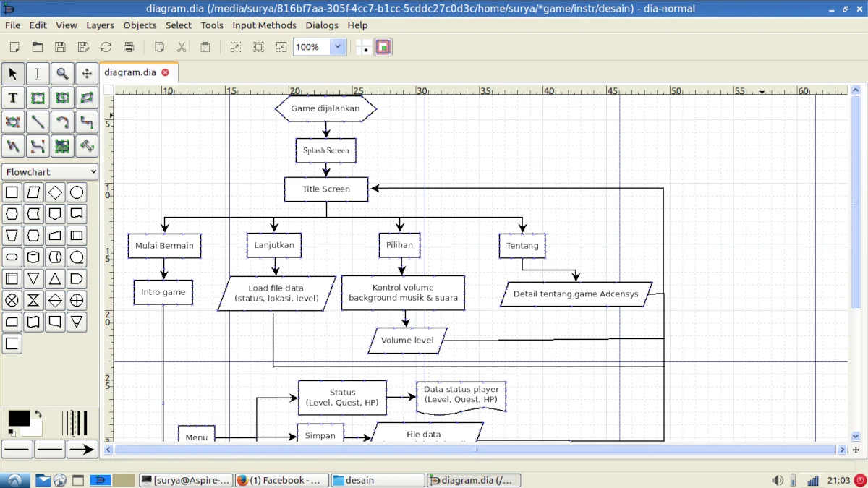The image size is (868, 488).
Task: Close the diagram.dia tab
Action: [x=166, y=72]
